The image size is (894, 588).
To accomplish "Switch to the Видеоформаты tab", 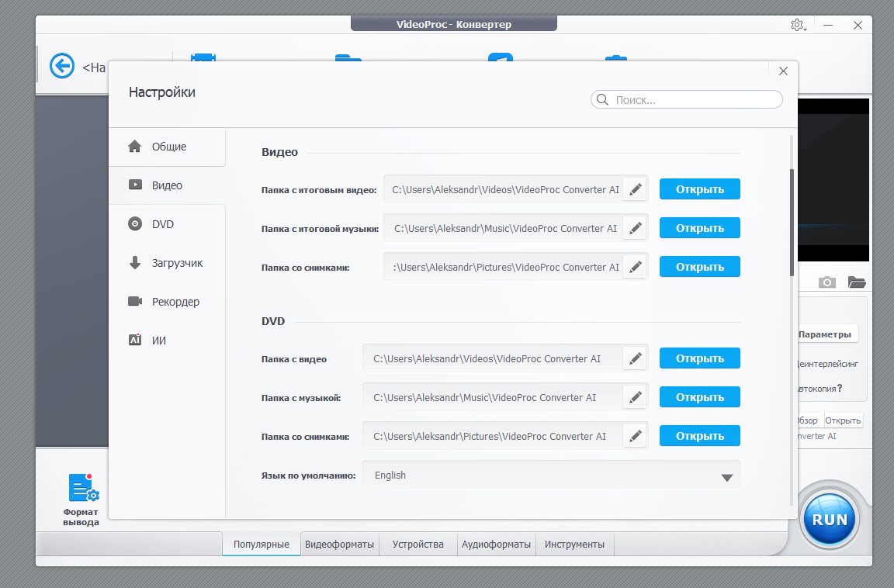I will pyautogui.click(x=339, y=545).
